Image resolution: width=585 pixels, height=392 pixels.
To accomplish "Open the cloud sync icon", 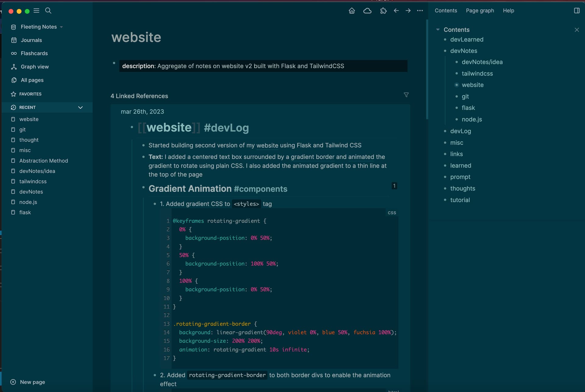I will click(367, 11).
